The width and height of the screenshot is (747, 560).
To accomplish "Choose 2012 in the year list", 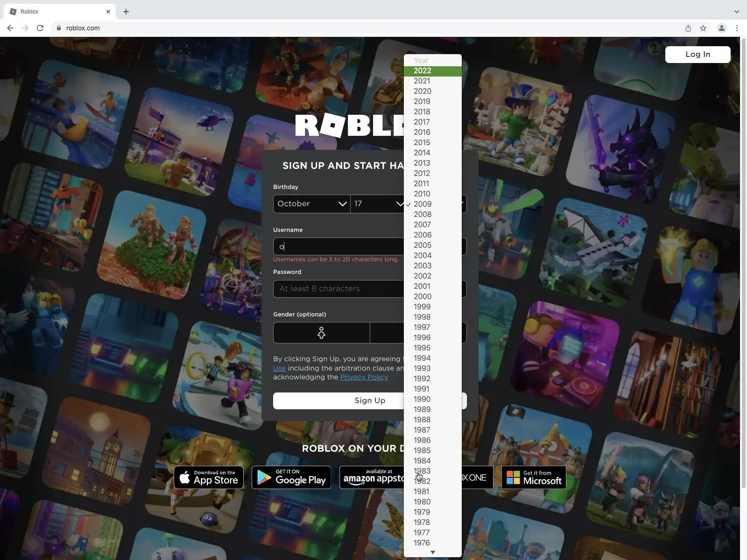I will pos(433,174).
